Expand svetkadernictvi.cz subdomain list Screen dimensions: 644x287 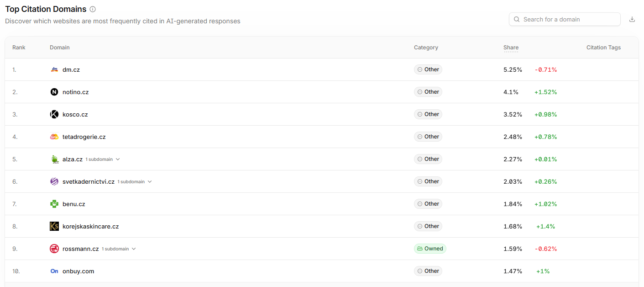coord(150,182)
